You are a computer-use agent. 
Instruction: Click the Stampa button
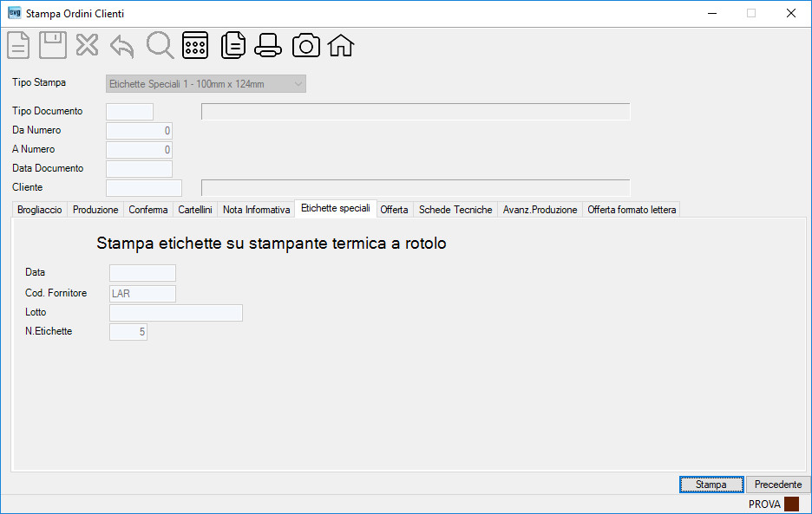tap(711, 485)
